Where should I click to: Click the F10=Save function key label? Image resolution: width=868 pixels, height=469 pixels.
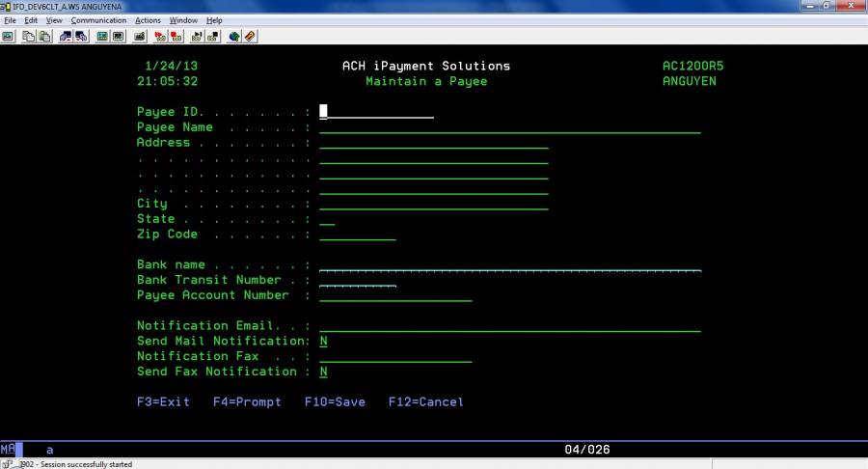tap(335, 401)
